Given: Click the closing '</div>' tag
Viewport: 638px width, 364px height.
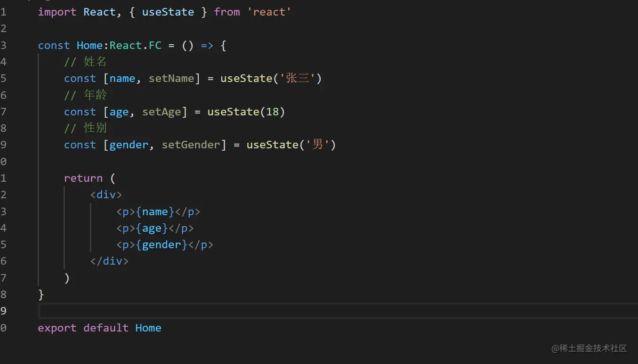Looking at the screenshot, I should [x=109, y=261].
